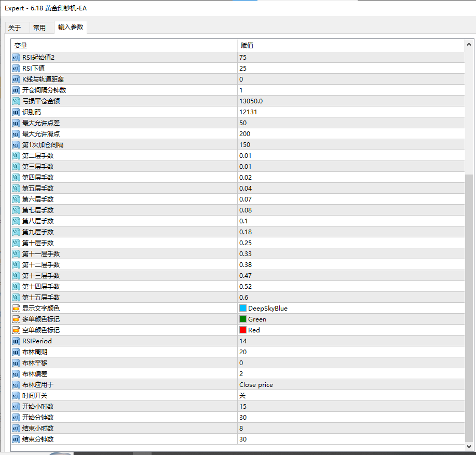The width and height of the screenshot is (476, 455).
Task: Select the 第十四层手数 value 0.52
Action: [246, 287]
